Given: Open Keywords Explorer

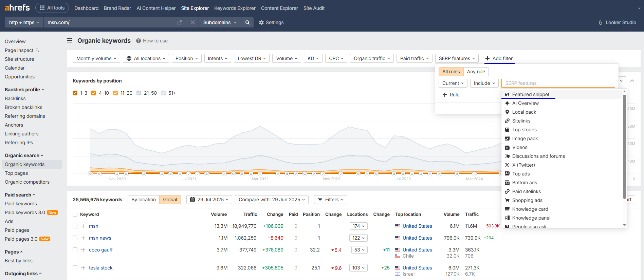Looking at the screenshot, I should click(235, 8).
